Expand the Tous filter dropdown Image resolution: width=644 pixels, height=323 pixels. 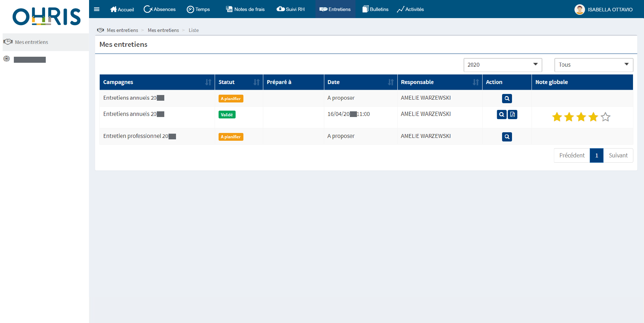[593, 65]
